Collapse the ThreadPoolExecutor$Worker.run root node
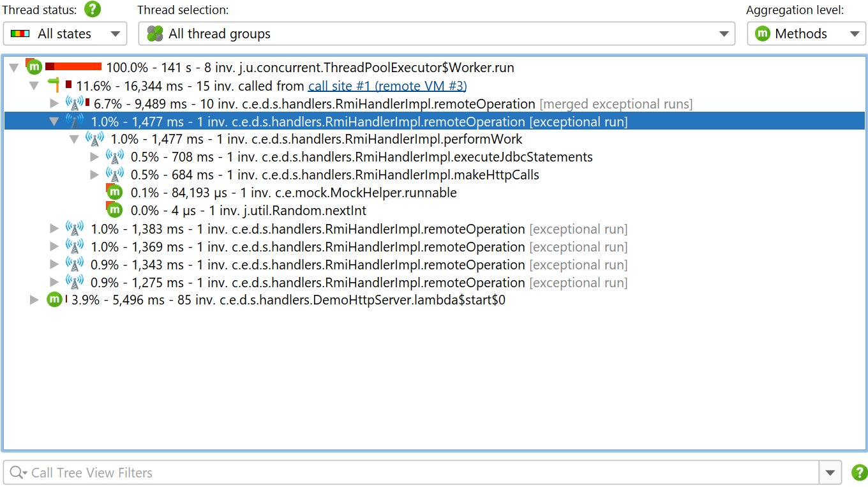 pos(14,68)
